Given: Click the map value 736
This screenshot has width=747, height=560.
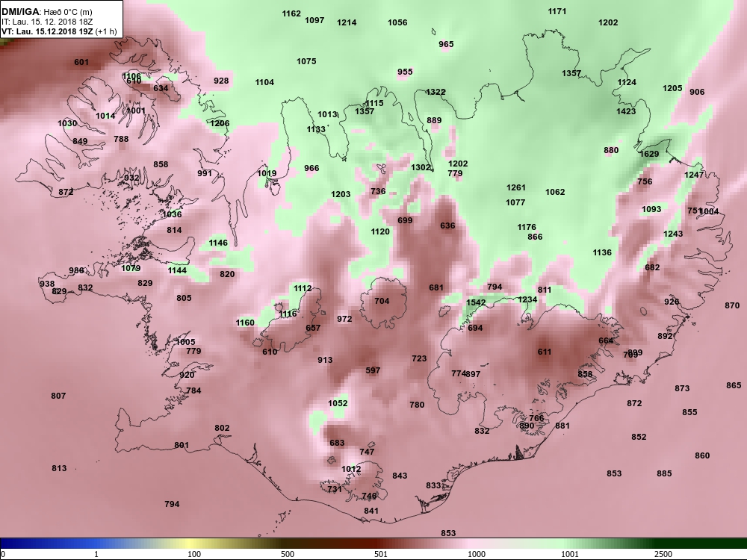Looking at the screenshot, I should point(378,191).
